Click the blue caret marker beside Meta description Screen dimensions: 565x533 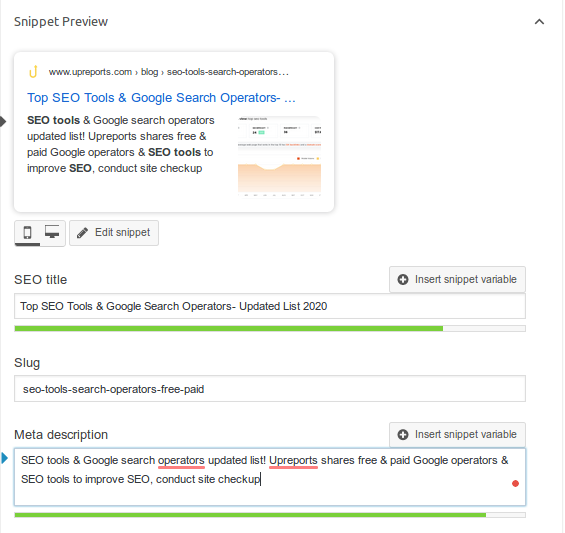pyautogui.click(x=5, y=458)
